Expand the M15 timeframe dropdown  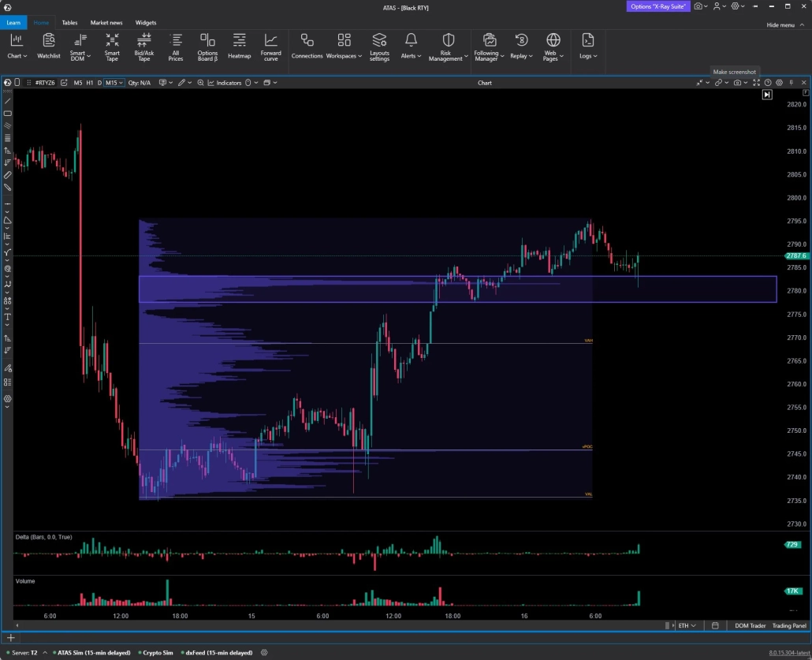point(121,83)
